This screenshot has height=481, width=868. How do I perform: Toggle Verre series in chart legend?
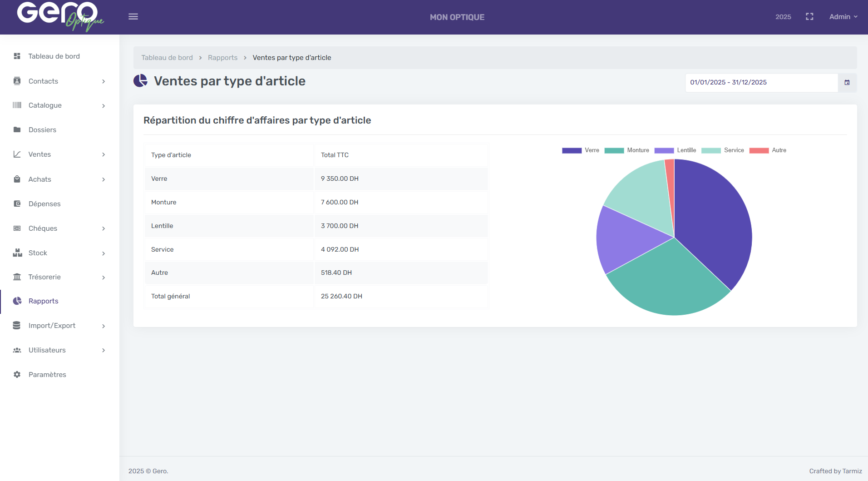tap(580, 150)
